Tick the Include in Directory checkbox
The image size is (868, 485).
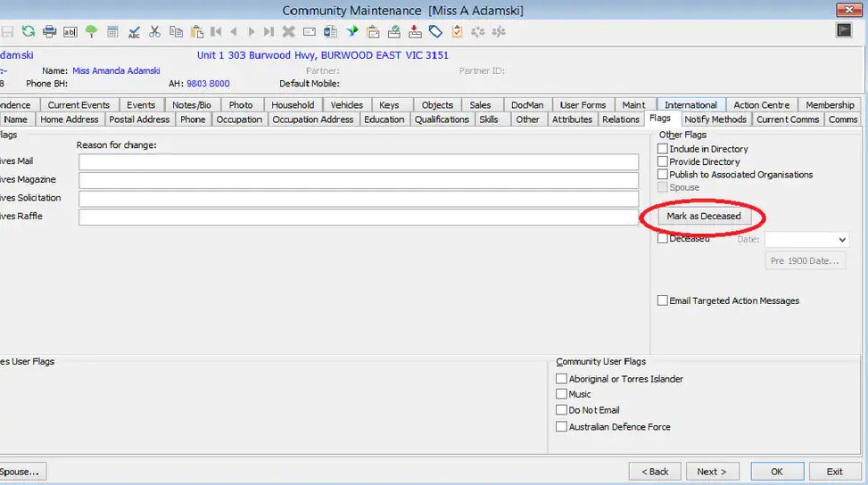pos(663,149)
